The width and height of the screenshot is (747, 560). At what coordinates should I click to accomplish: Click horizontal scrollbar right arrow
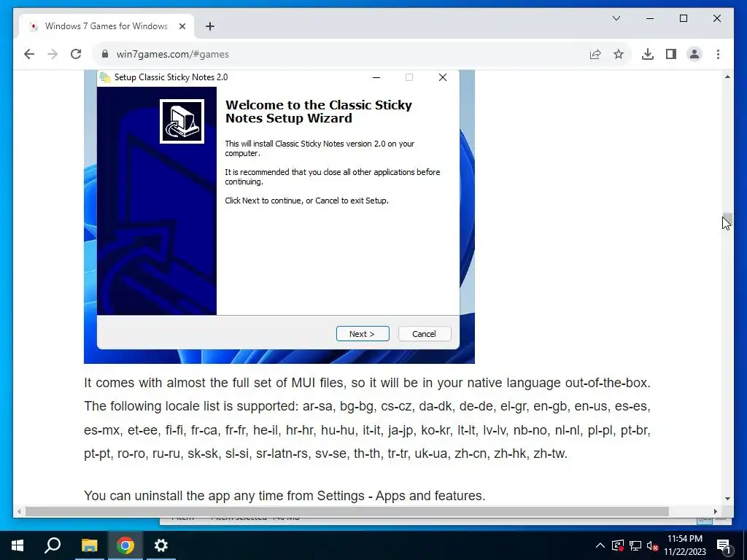(x=716, y=511)
